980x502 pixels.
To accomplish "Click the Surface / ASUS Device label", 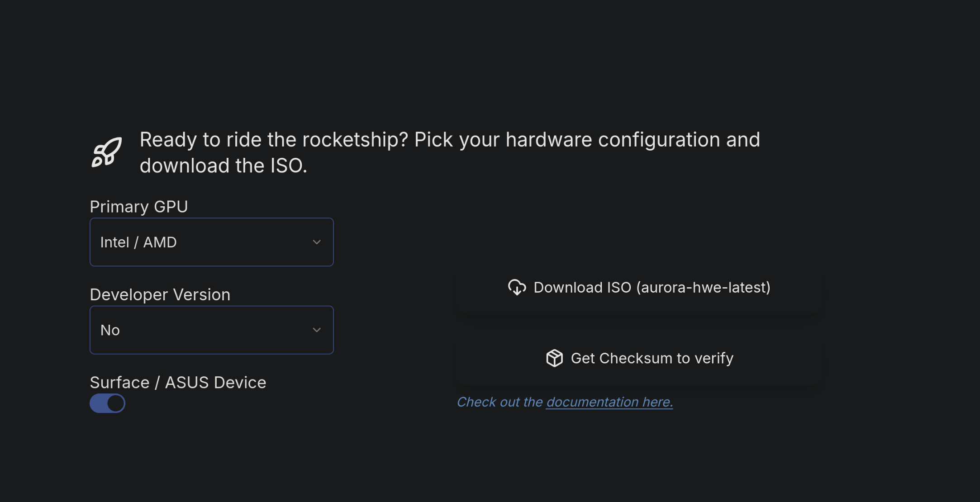I will [178, 383].
